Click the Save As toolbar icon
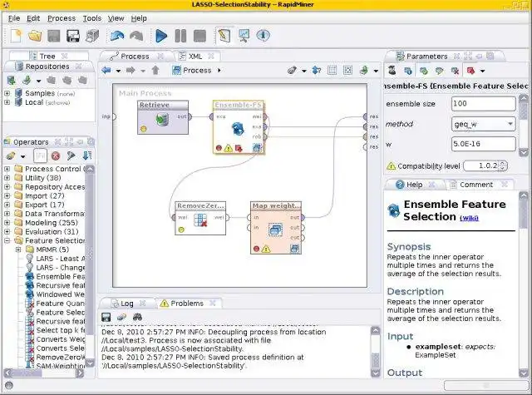The height and width of the screenshot is (395, 532). pos(73,36)
